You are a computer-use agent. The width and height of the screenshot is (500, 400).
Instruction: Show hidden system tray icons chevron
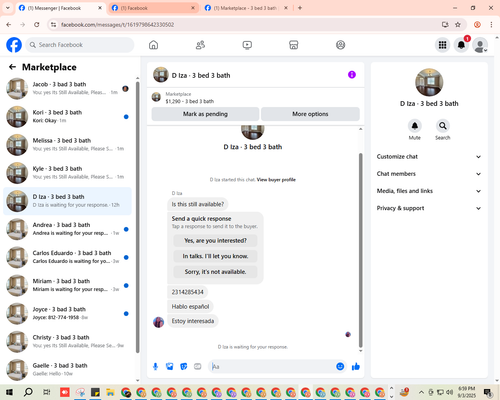421,392
